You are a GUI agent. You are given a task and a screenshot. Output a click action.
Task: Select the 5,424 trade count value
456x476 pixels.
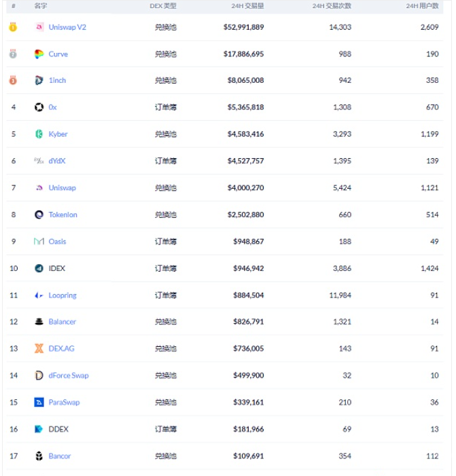tap(342, 188)
